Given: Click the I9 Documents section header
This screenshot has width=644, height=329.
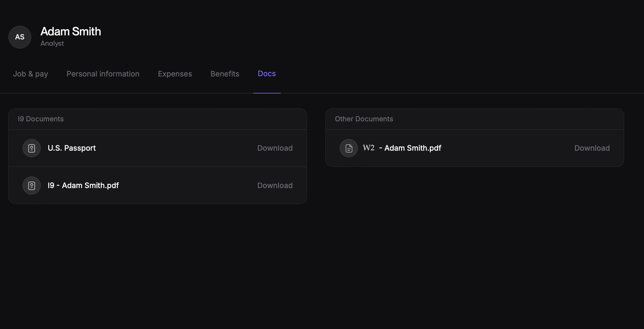Looking at the screenshot, I should point(41,119).
